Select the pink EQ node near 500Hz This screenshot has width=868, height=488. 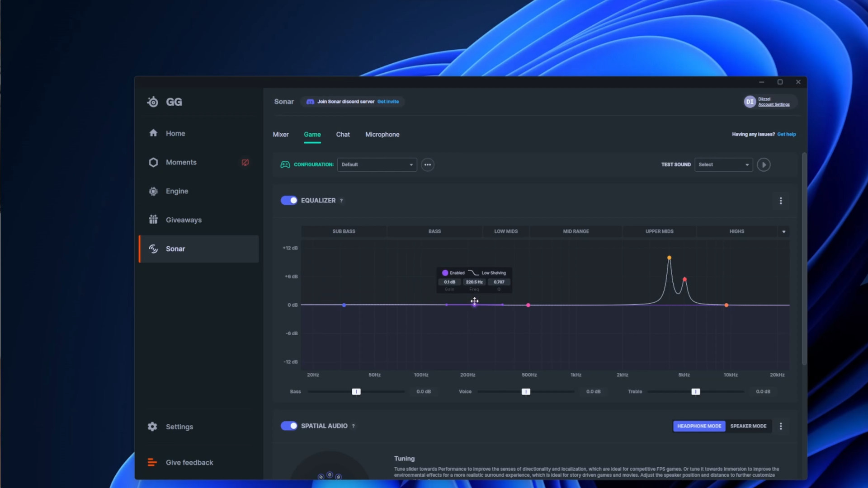tap(528, 305)
